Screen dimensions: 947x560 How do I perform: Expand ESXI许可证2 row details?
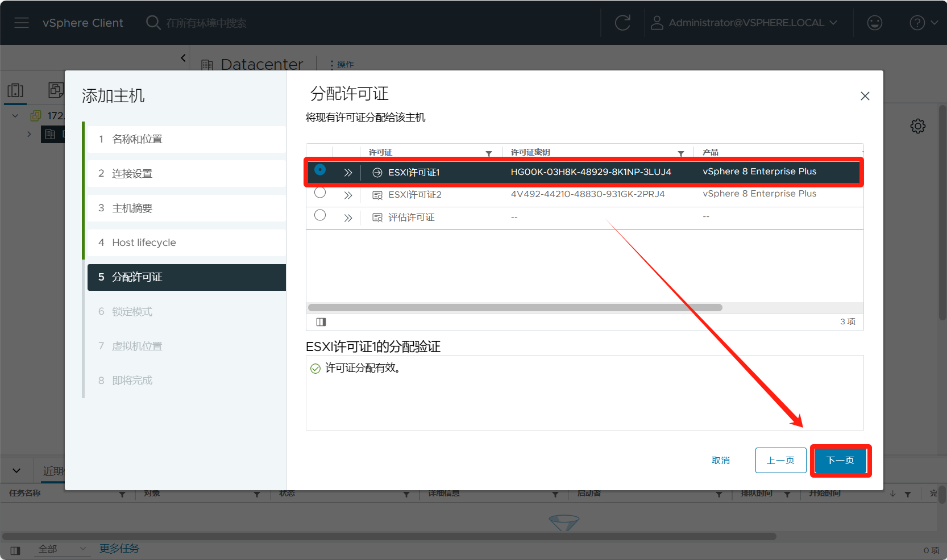[348, 195]
